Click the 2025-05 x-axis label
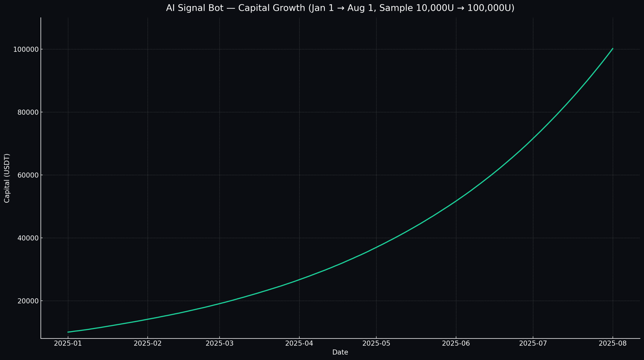 [376, 343]
